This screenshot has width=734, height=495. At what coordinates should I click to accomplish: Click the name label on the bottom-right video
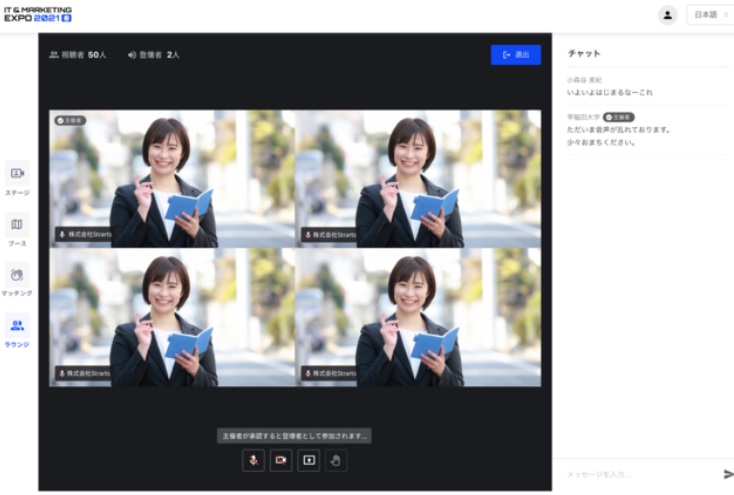tap(329, 373)
